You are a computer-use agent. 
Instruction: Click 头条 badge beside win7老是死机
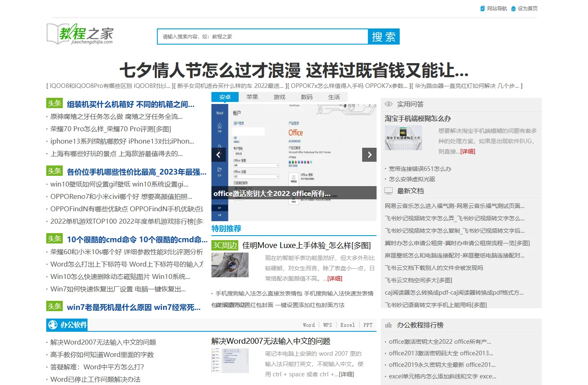pos(55,306)
